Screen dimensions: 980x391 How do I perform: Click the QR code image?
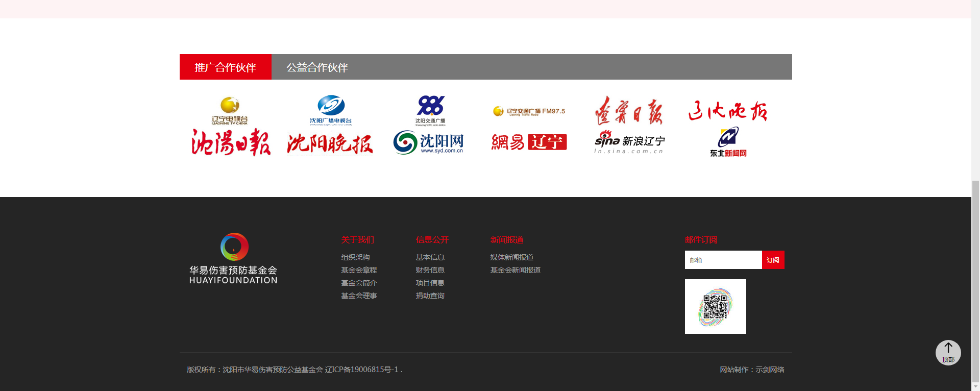(x=715, y=306)
